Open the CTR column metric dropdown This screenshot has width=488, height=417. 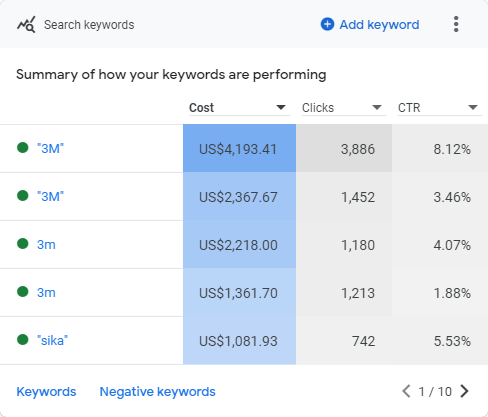[440, 108]
